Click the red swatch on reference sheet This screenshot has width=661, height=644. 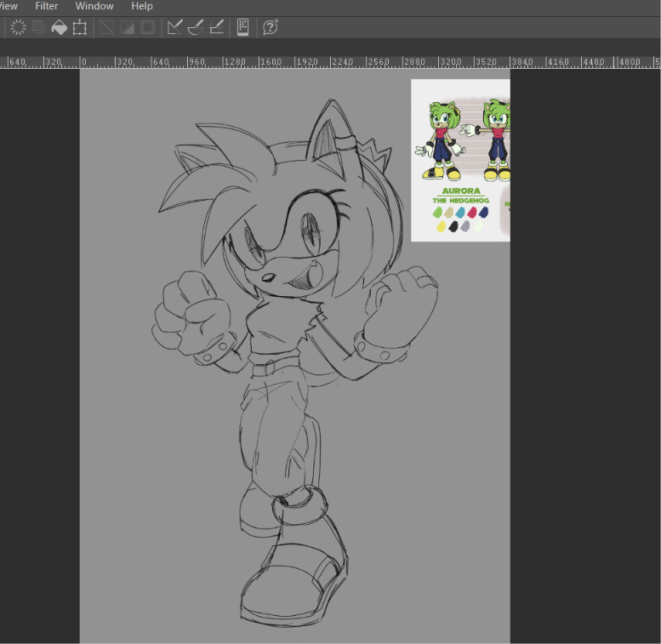click(x=472, y=212)
